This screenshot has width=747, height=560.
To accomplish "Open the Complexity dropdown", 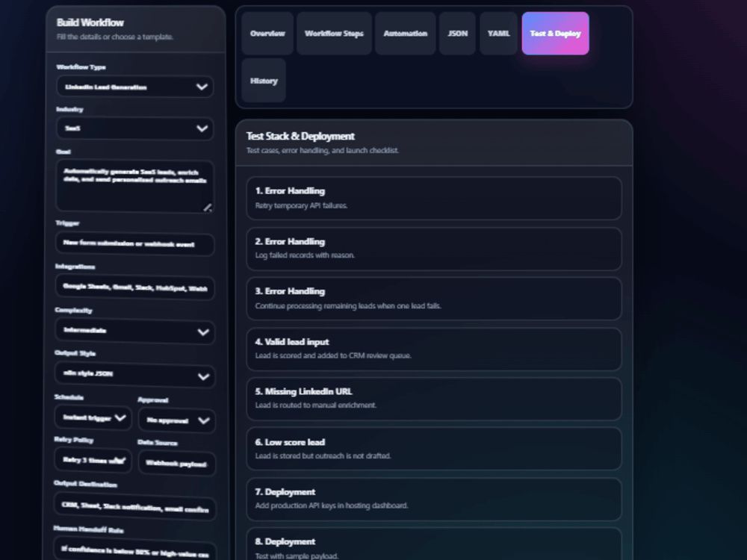I will click(134, 331).
